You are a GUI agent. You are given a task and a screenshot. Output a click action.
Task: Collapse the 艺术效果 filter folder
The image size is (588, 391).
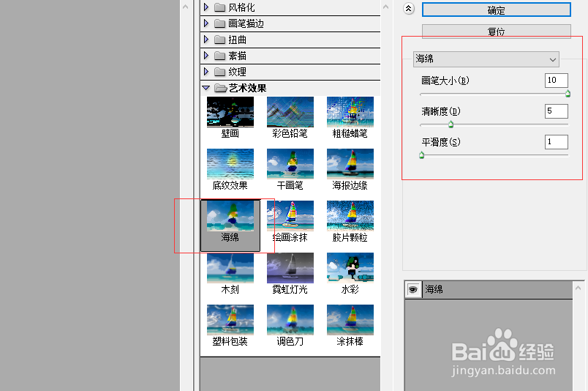(206, 88)
